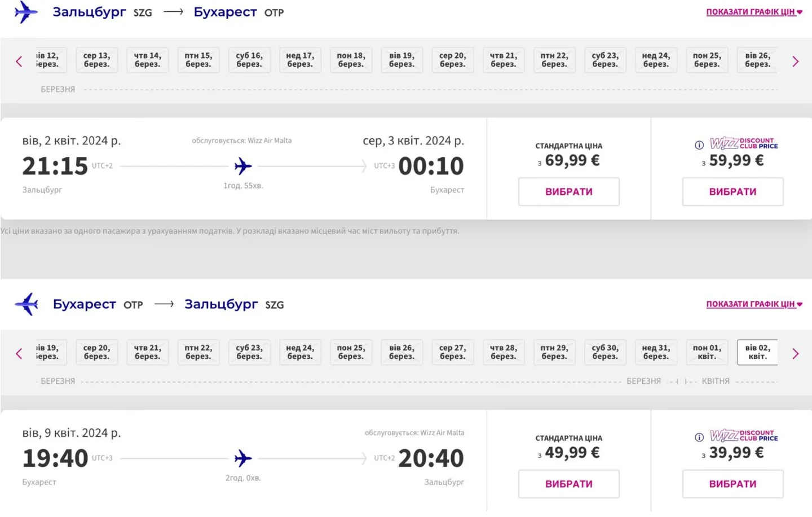Expand price chart for Salzburg to Bucharest
Image resolution: width=812 pixels, height=517 pixels.
coord(753,12)
